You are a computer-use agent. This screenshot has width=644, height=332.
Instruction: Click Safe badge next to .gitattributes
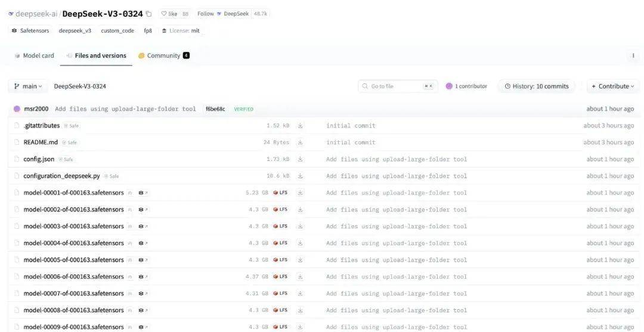pyautogui.click(x=72, y=126)
